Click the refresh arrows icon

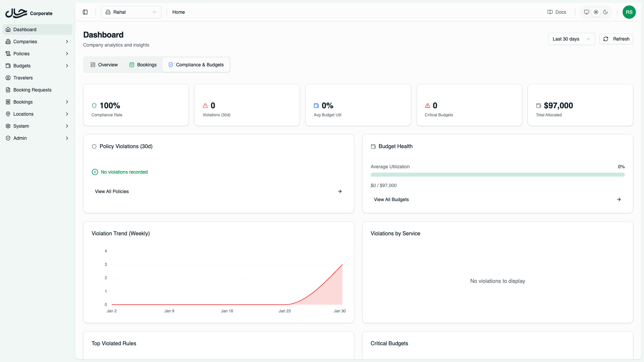click(606, 39)
